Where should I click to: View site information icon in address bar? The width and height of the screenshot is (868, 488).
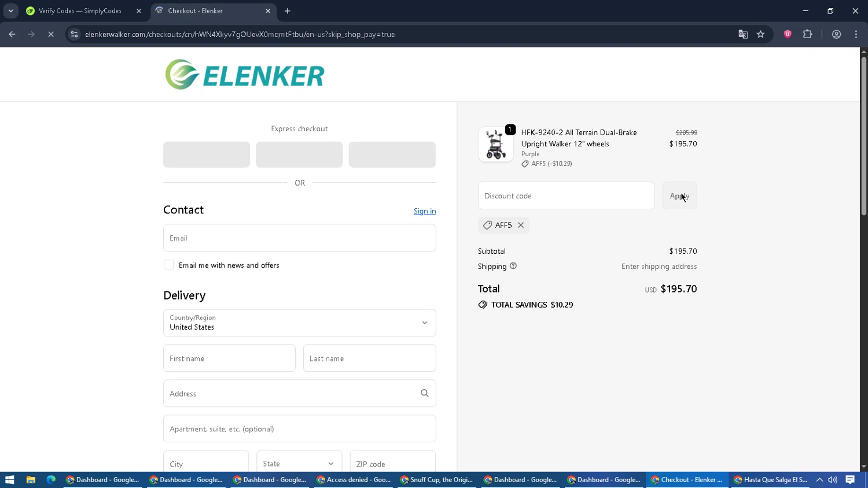(74, 34)
